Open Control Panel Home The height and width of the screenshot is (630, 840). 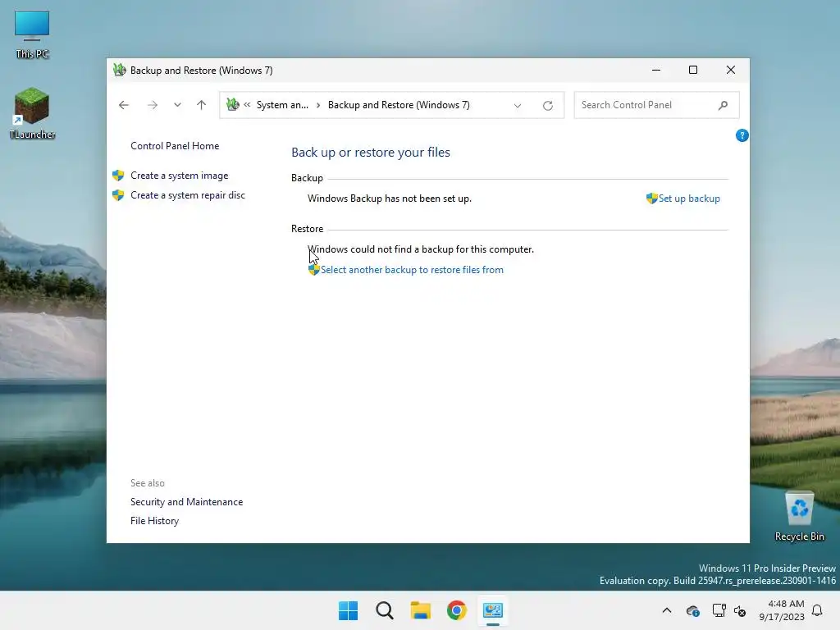click(x=175, y=146)
